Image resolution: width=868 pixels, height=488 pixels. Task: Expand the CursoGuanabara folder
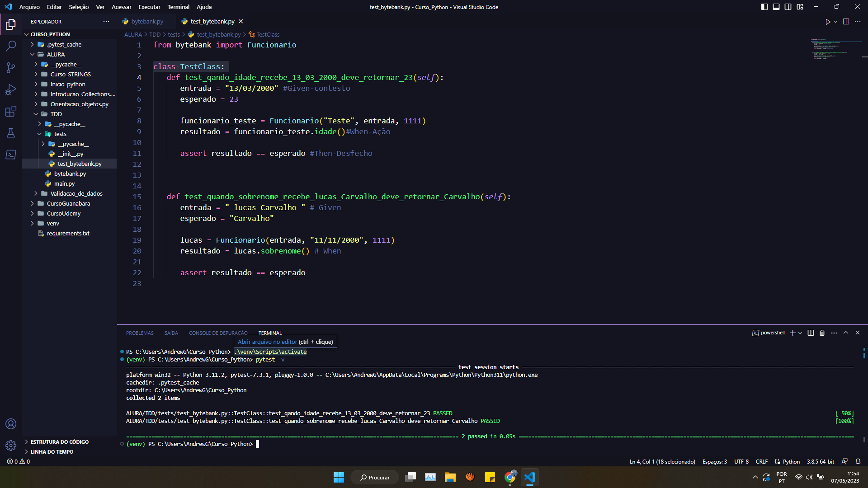(32, 203)
